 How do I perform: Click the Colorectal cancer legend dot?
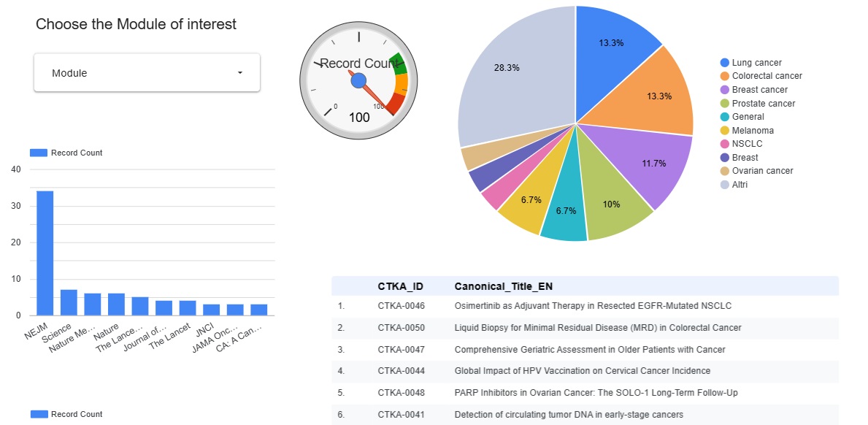[x=724, y=76]
